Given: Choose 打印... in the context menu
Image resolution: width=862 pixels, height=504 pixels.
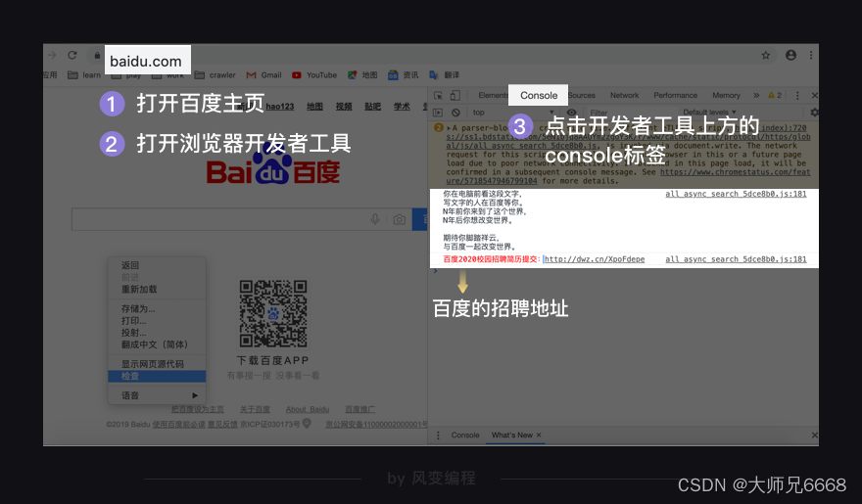Looking at the screenshot, I should (x=158, y=321).
